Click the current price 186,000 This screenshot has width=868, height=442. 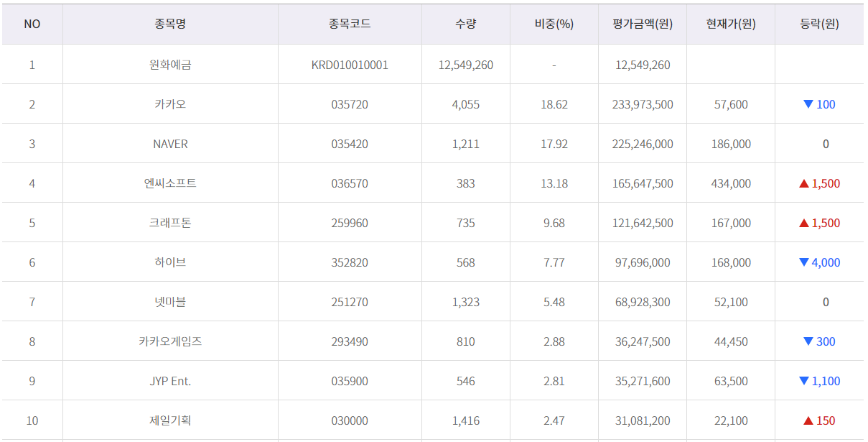pyautogui.click(x=731, y=144)
